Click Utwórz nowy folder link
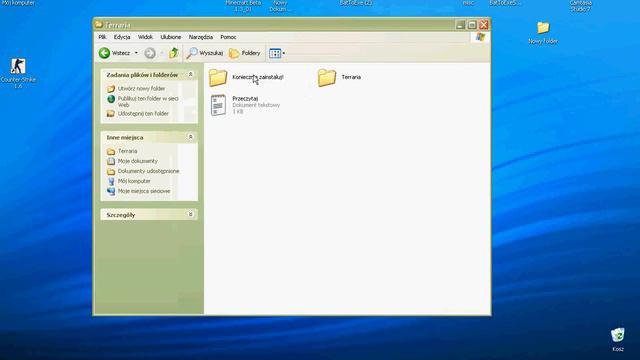Screen dimensions: 640x360 tap(141, 89)
